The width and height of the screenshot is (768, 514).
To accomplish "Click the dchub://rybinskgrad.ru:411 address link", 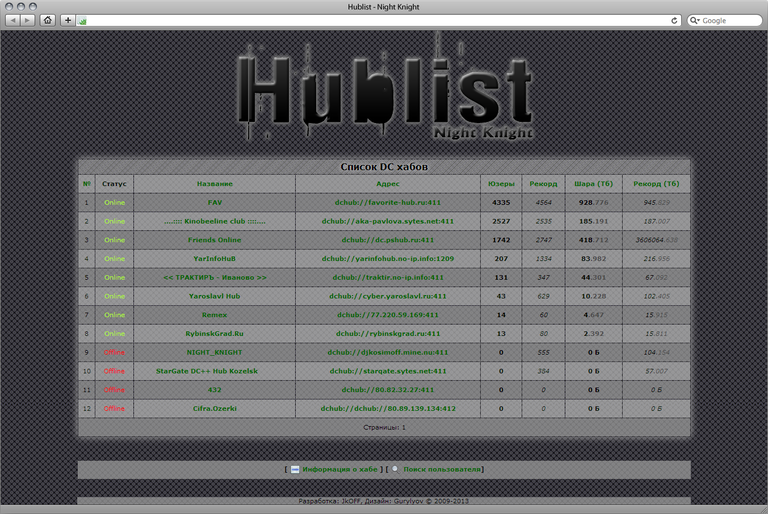I will pyautogui.click(x=388, y=334).
